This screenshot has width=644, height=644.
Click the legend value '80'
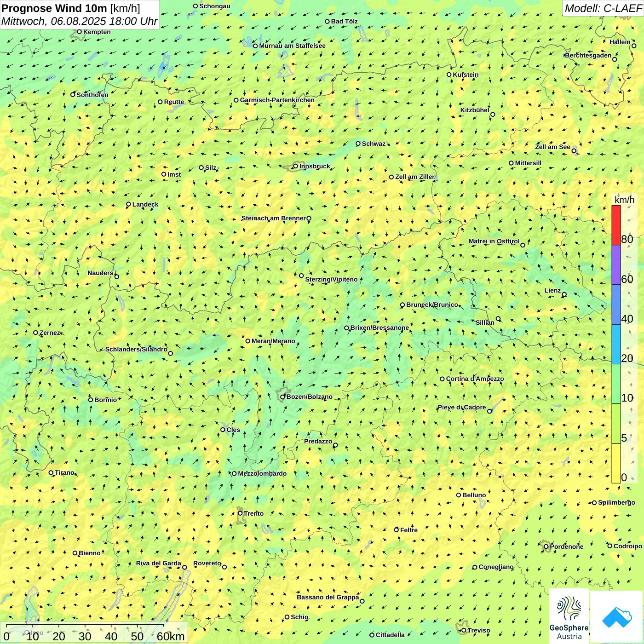tap(627, 239)
